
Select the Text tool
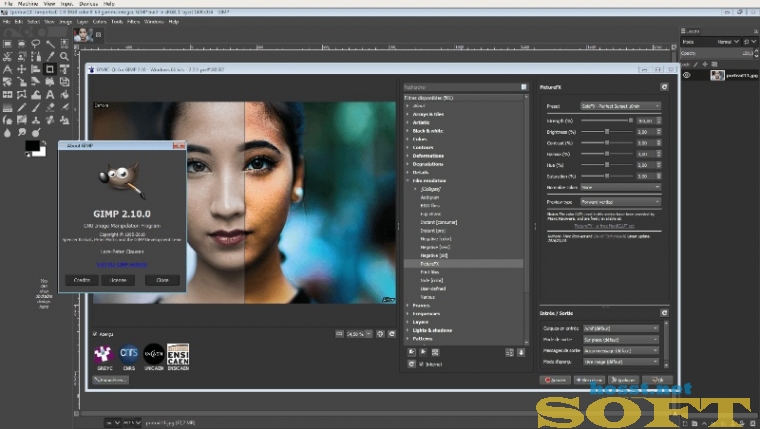coord(50,95)
